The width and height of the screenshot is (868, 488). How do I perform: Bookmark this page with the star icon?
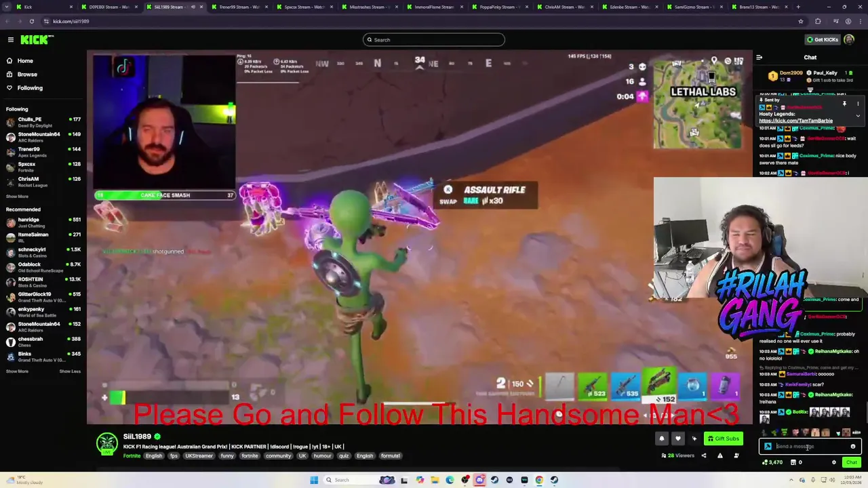[801, 21]
